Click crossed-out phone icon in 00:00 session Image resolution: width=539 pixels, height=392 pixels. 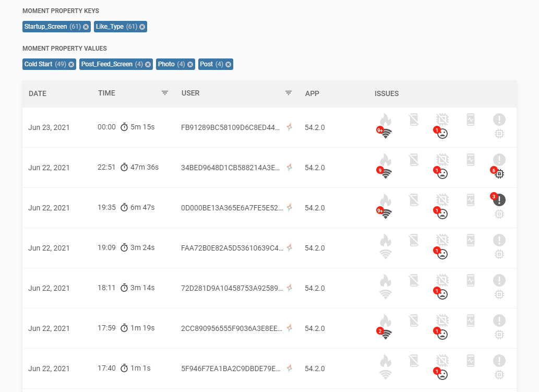click(414, 120)
